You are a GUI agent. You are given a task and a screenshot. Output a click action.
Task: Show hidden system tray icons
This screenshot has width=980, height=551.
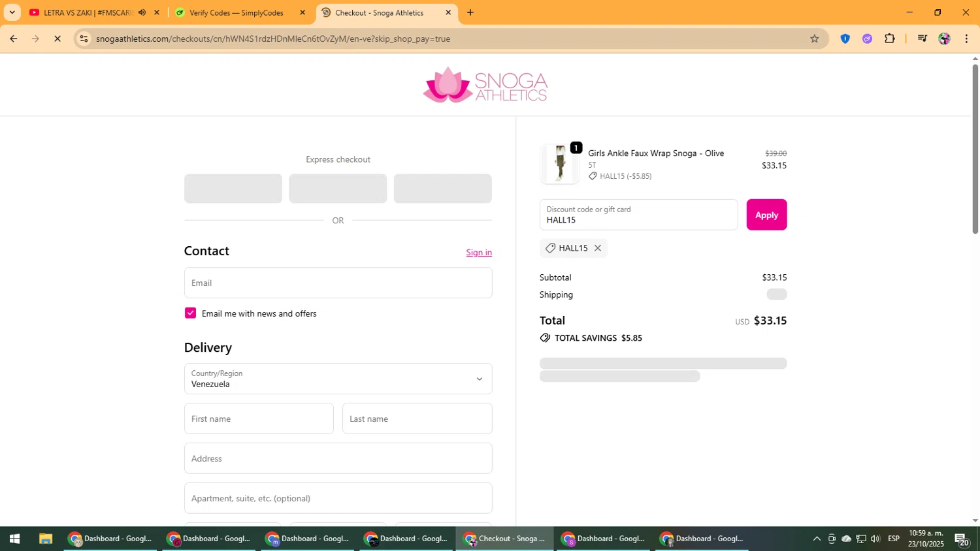pyautogui.click(x=817, y=539)
